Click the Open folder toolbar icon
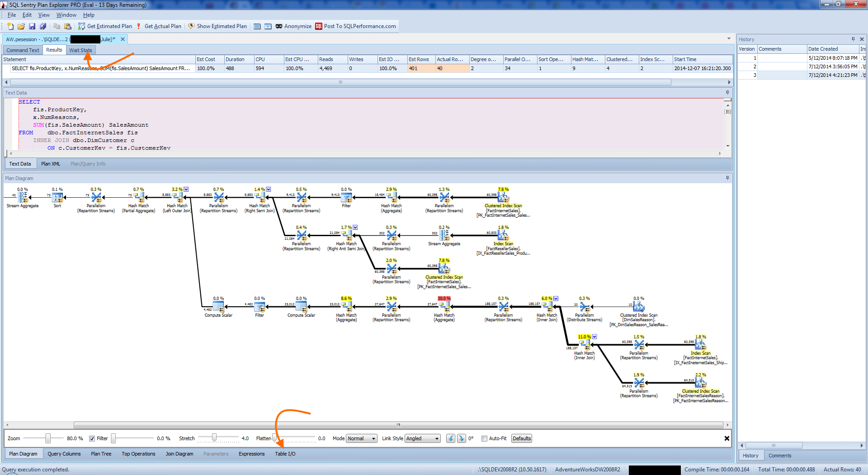Screen dimensions: 868x475 click(21, 26)
